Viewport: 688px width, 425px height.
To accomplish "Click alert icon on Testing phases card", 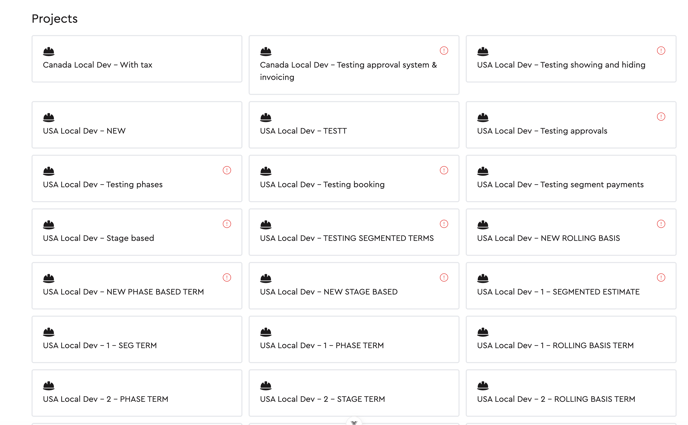I will (227, 171).
